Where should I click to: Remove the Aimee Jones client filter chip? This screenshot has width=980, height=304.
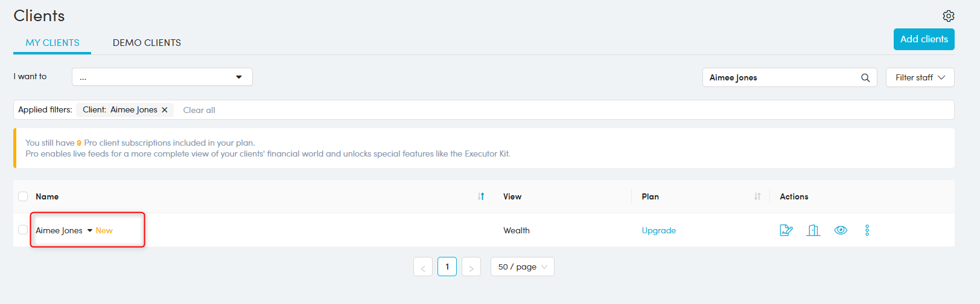(165, 110)
